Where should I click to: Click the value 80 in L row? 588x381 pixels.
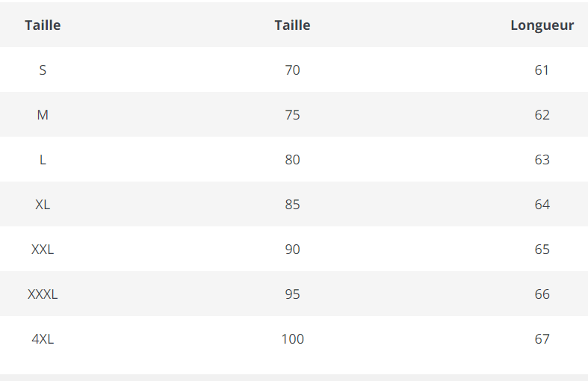(292, 160)
